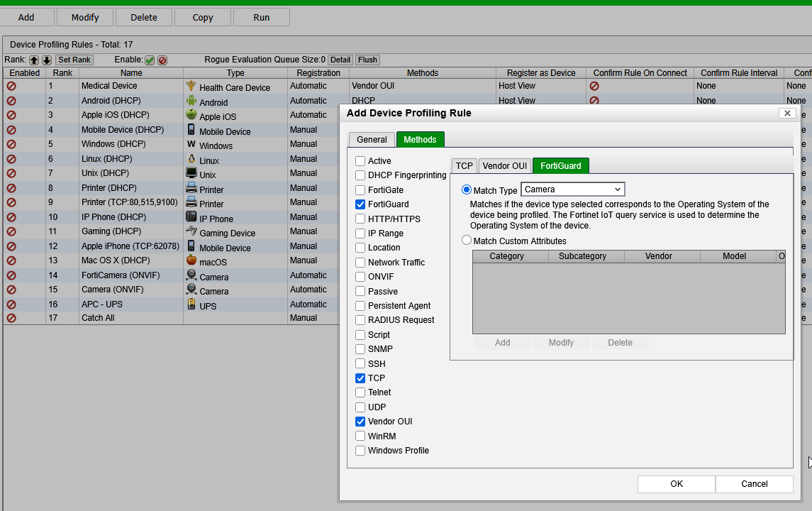Uncheck the FortiGuard method checkbox
812x511 pixels.
click(x=360, y=204)
